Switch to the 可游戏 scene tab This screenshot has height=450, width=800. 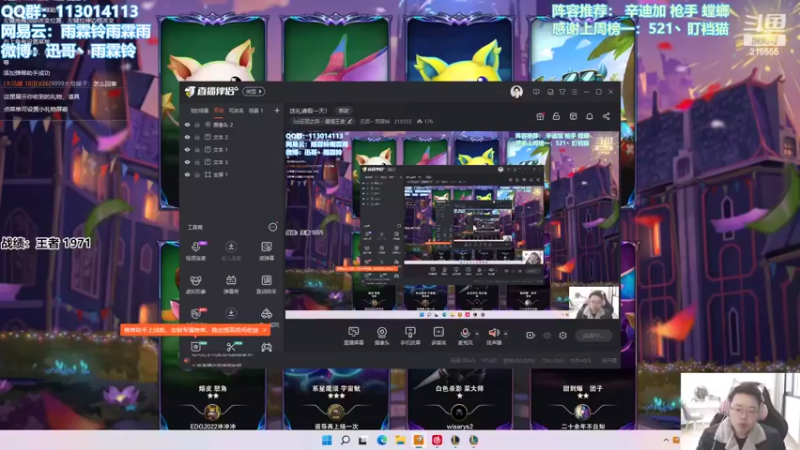(236, 110)
